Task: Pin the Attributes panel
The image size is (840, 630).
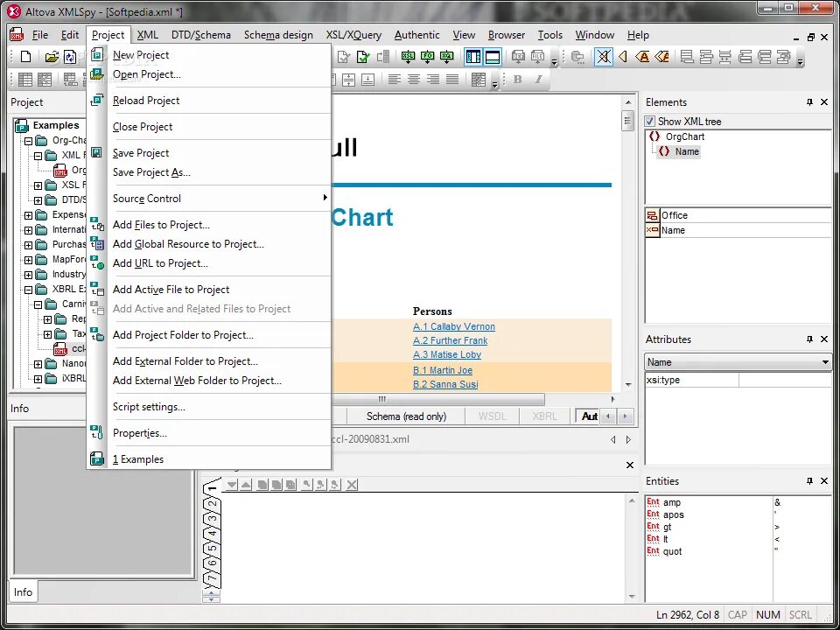Action: 809,339
